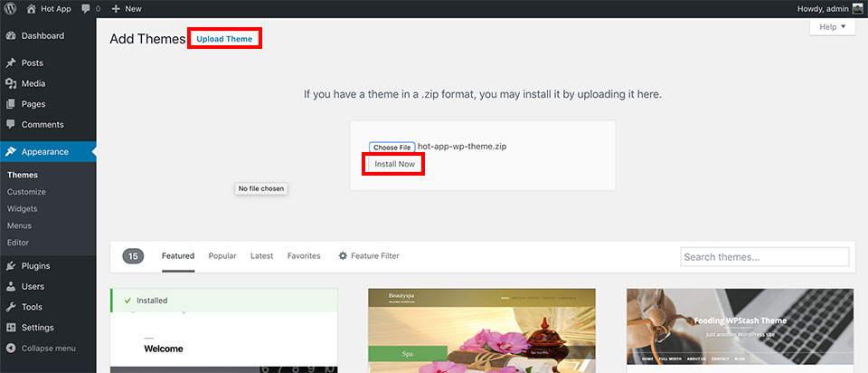Switch to the Featured tab

[178, 256]
